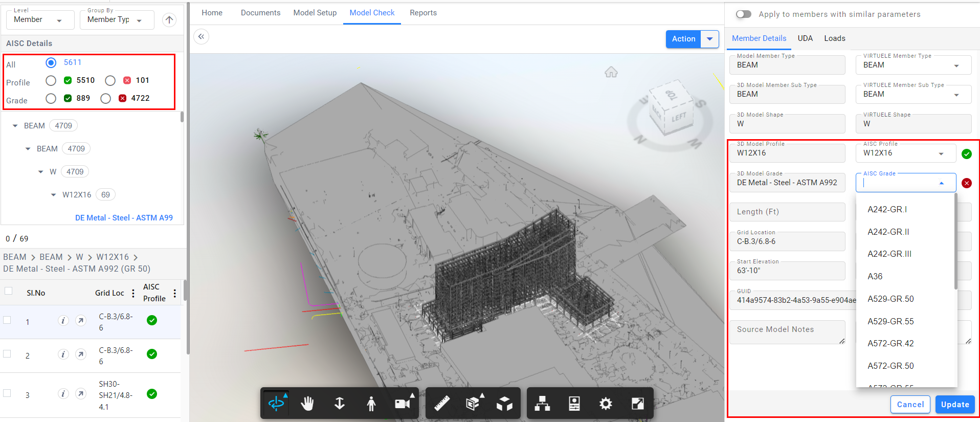The height and width of the screenshot is (422, 980).
Task: Open the Model Browser hierarchy
Action: (542, 404)
